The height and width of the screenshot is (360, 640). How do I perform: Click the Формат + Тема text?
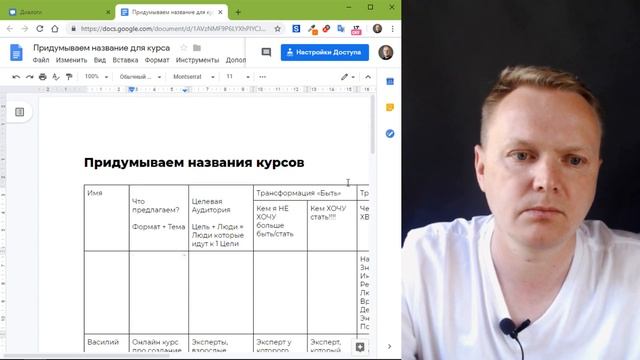pyautogui.click(x=158, y=227)
